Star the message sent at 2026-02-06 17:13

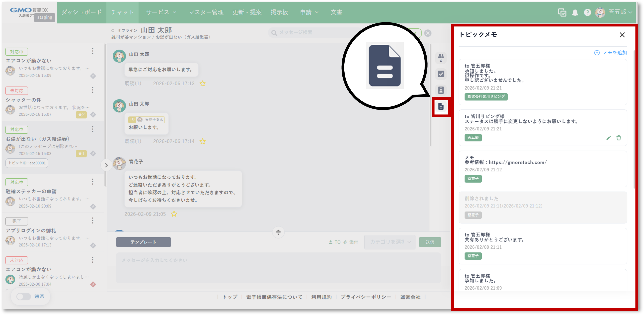click(203, 84)
